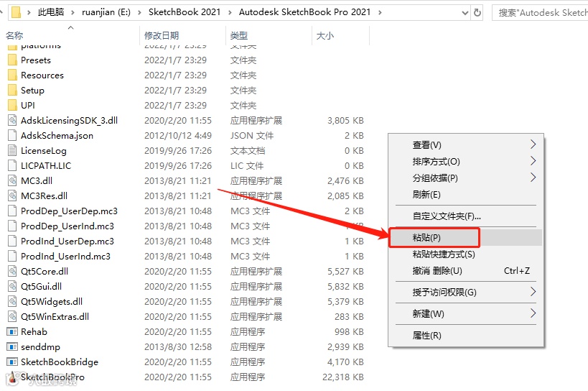Screen dimensions: 588x391
Task: Sort by the 名称 column header
Action: point(14,36)
